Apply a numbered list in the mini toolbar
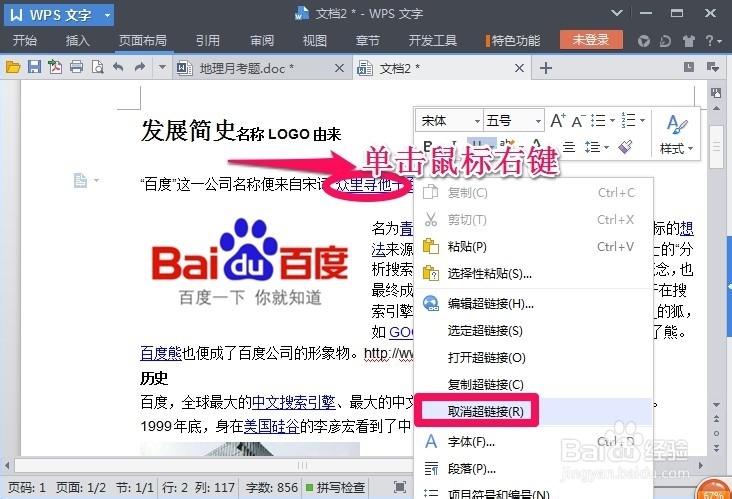732x499 pixels. point(628,120)
